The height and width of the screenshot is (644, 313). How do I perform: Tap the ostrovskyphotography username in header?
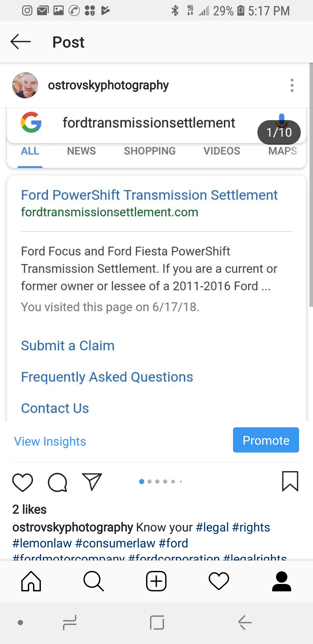click(x=108, y=85)
